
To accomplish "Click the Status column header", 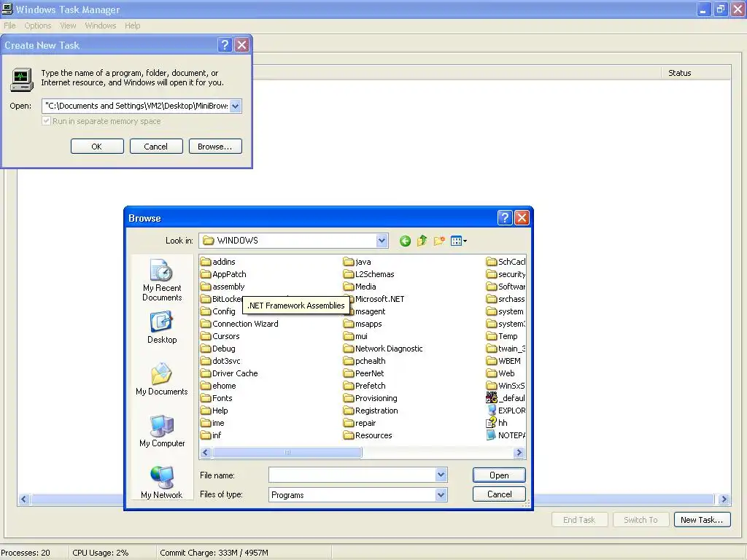I will point(695,73).
